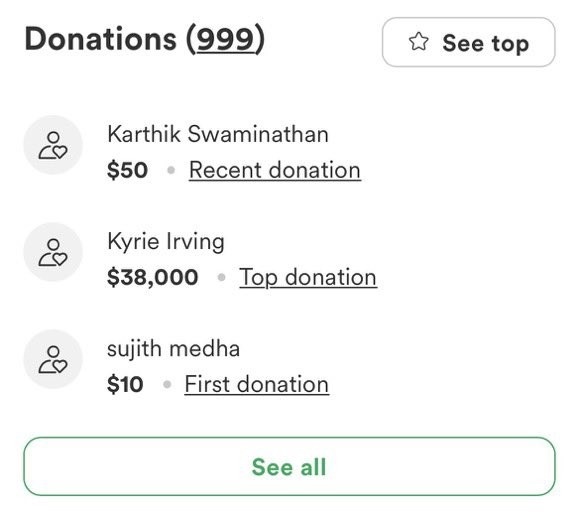Image resolution: width=579 pixels, height=513 pixels.
Task: Click Kyrie Irving's donor avatar icon
Action: pos(53,252)
